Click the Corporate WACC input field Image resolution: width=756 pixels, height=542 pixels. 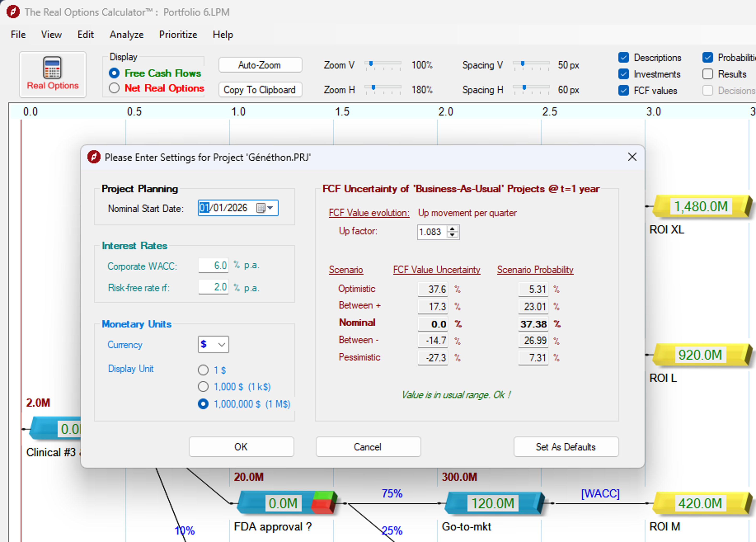(x=213, y=266)
